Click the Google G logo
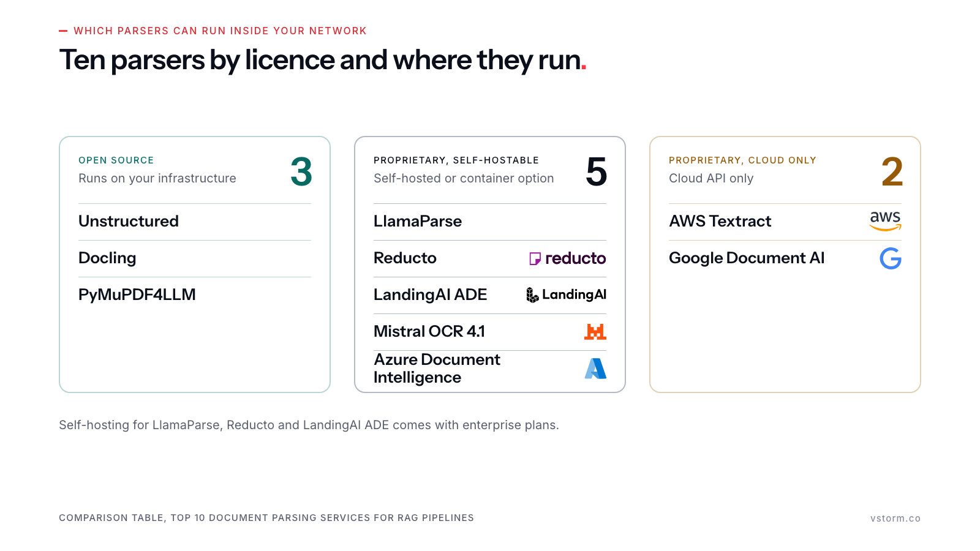The height and width of the screenshot is (551, 980). tap(891, 258)
